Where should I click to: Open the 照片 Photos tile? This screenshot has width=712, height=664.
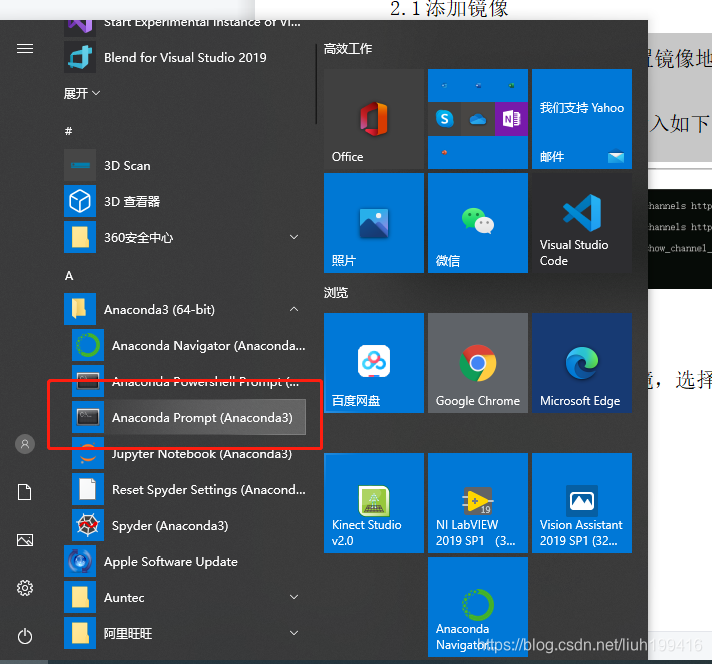(374, 223)
